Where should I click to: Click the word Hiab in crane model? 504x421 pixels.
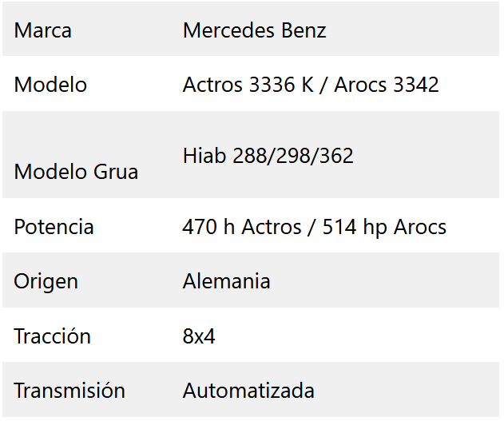tap(204, 156)
